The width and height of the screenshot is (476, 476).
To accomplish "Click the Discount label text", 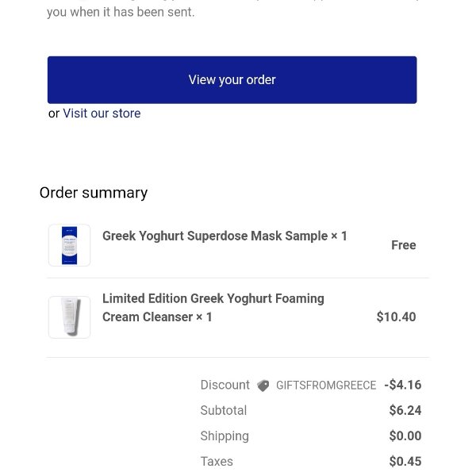I will [x=225, y=385].
